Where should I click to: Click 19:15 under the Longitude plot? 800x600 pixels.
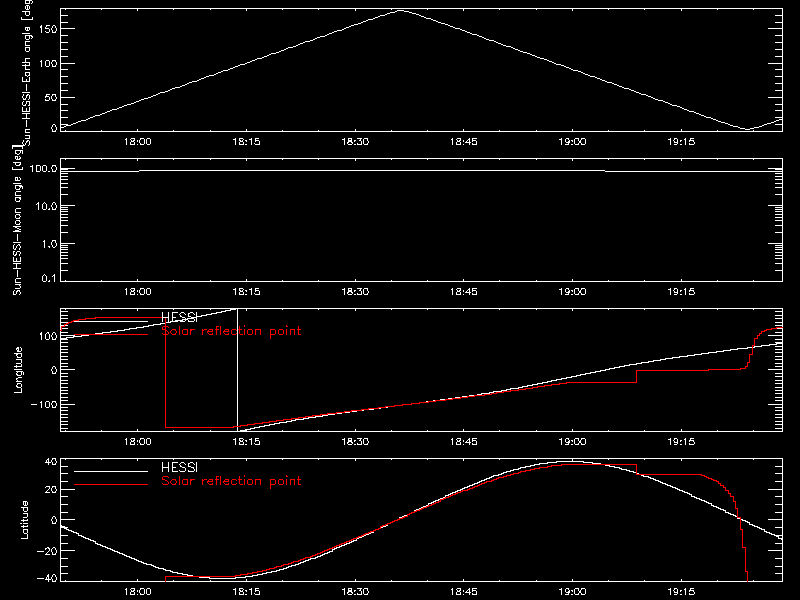click(681, 442)
